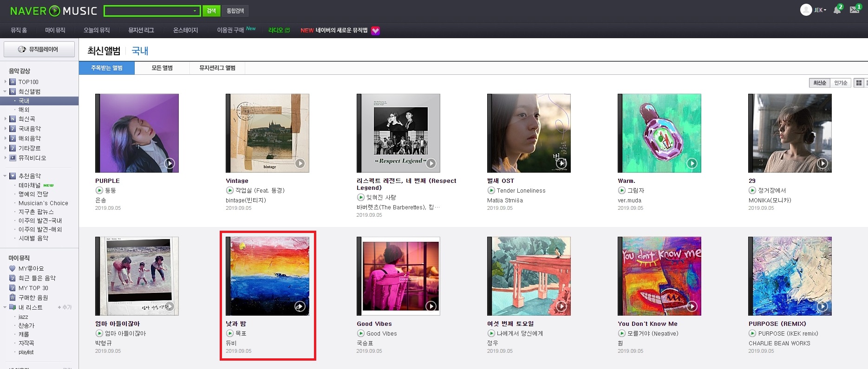The height and width of the screenshot is (369, 868).
Task: Focus the music search input field
Action: click(x=148, y=11)
